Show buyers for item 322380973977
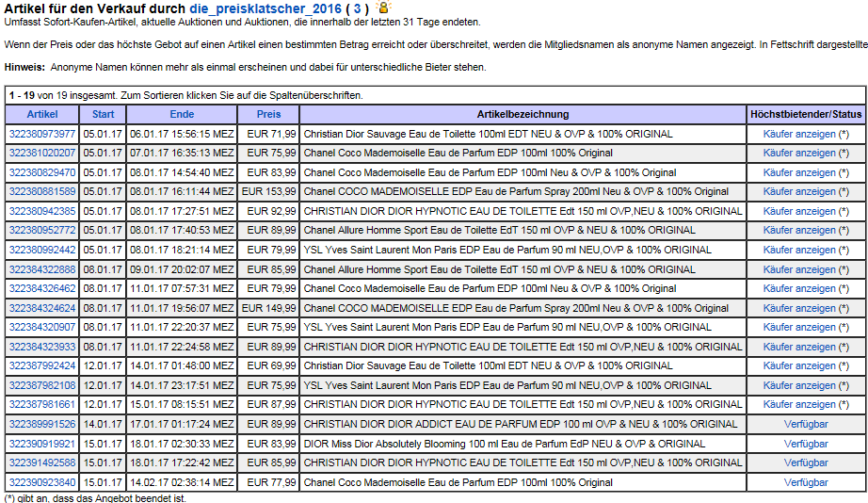868x503 pixels. [798, 134]
